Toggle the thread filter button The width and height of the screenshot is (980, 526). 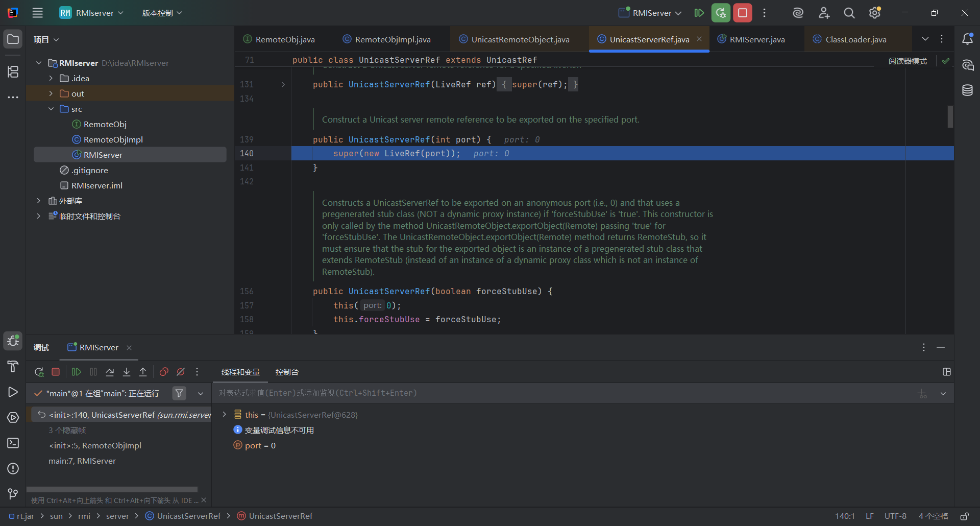point(179,393)
